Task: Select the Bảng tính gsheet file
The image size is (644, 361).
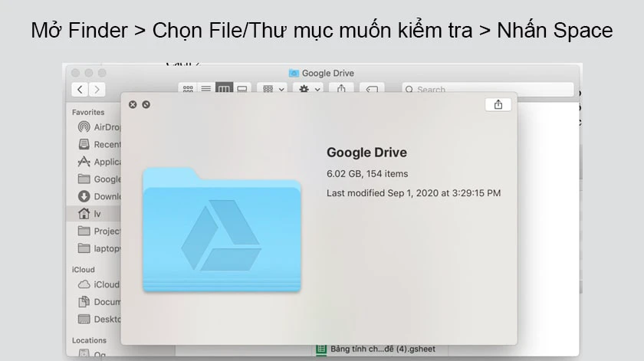Action: coord(376,349)
